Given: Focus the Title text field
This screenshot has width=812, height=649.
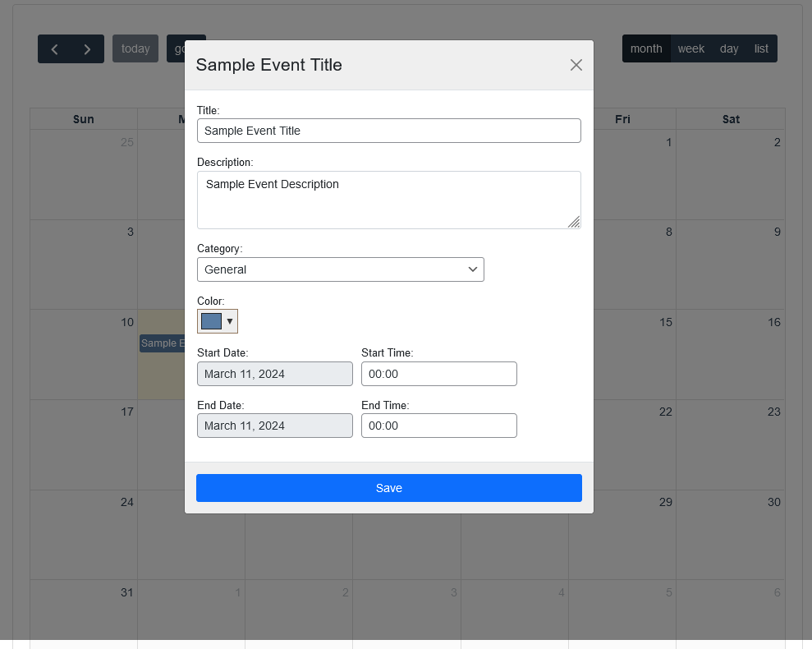Looking at the screenshot, I should tap(389, 131).
